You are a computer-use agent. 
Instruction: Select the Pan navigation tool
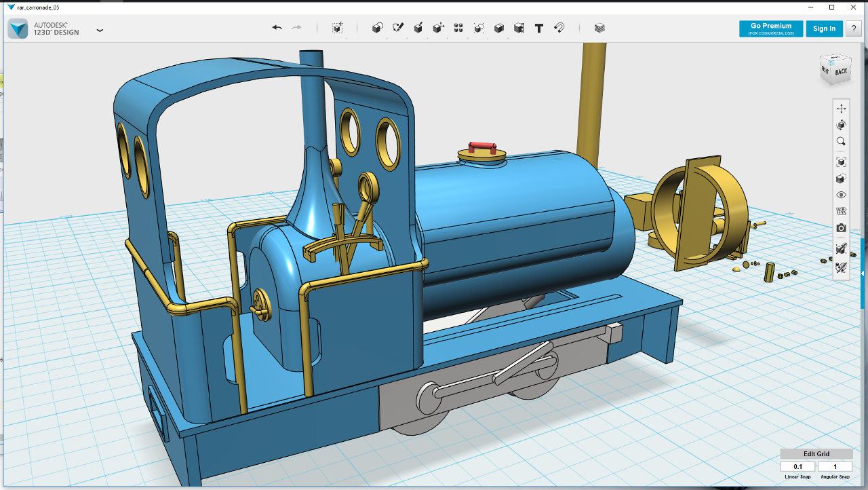pos(841,109)
